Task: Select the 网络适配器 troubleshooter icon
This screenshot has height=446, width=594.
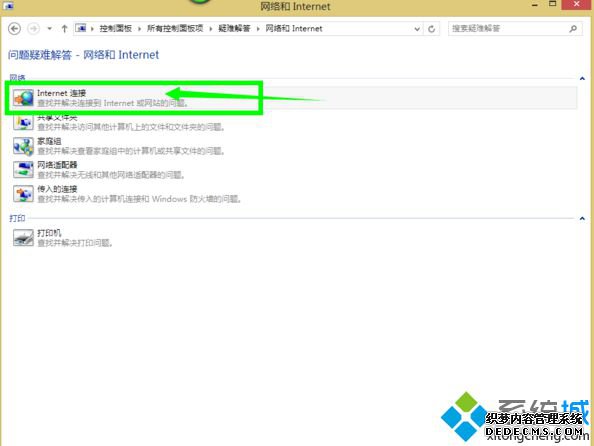Action: pos(23,170)
